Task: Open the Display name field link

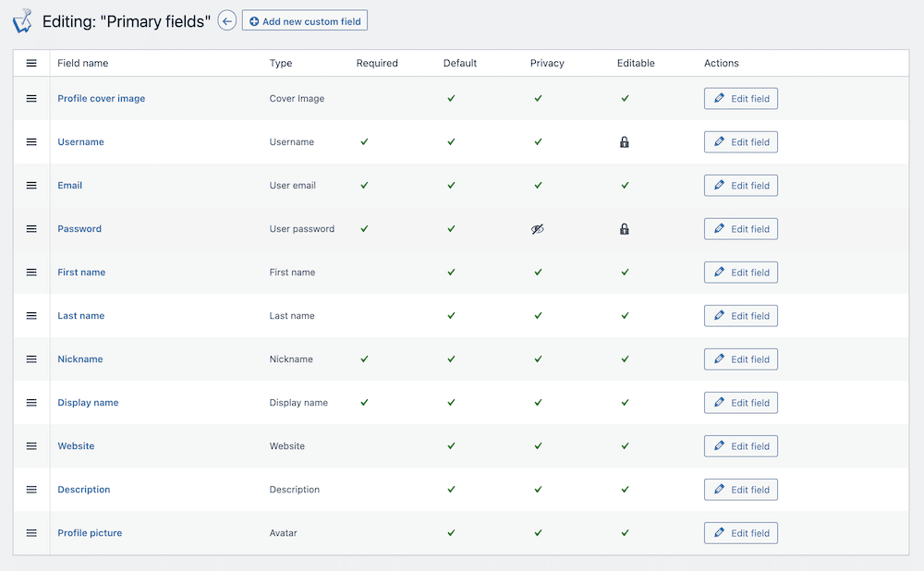Action: click(88, 403)
